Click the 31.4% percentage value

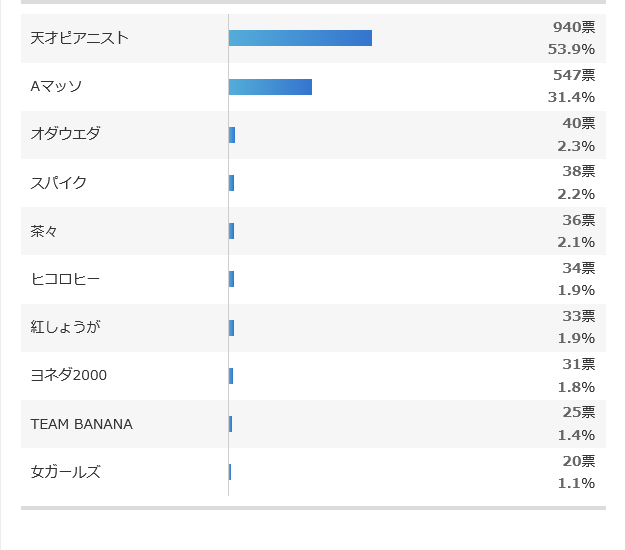coord(571,97)
